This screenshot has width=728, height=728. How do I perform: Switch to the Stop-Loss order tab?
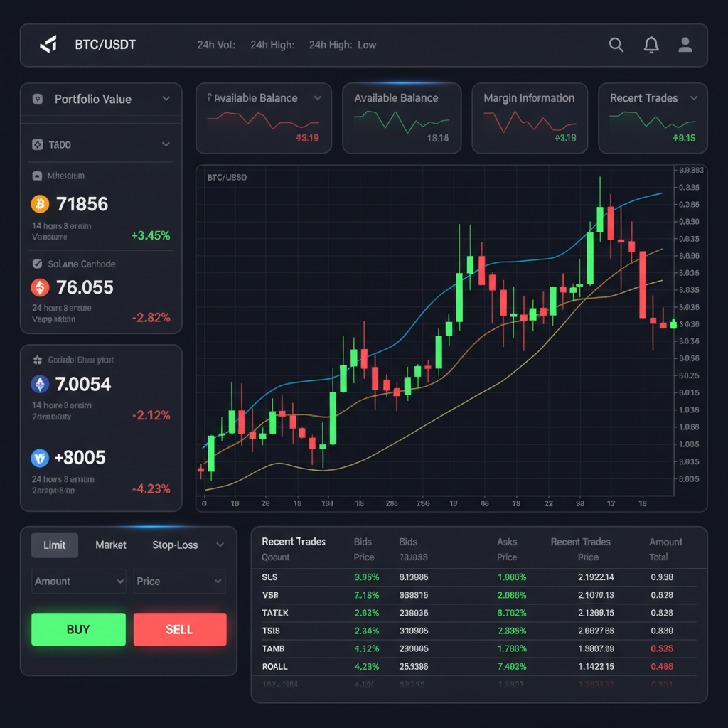pos(175,545)
